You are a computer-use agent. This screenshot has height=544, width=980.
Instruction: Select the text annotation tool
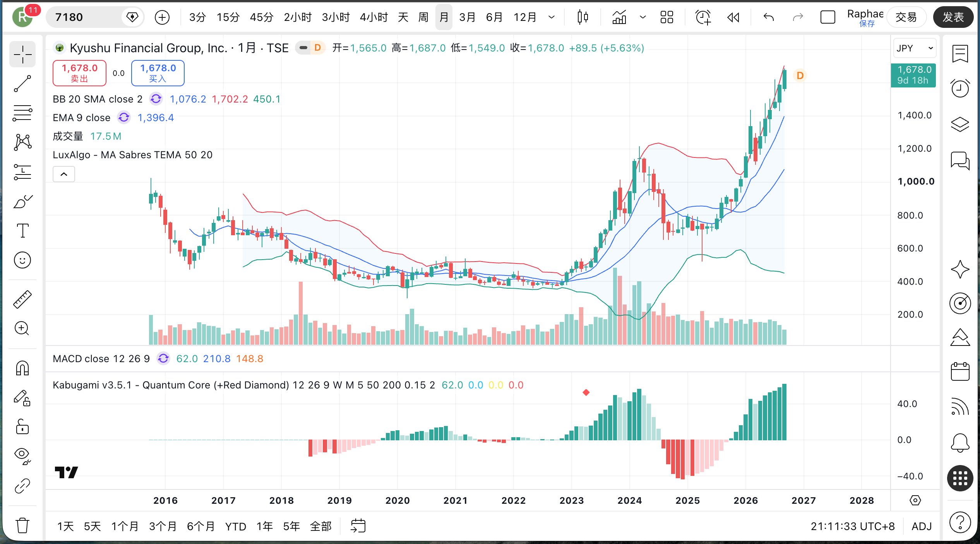22,231
